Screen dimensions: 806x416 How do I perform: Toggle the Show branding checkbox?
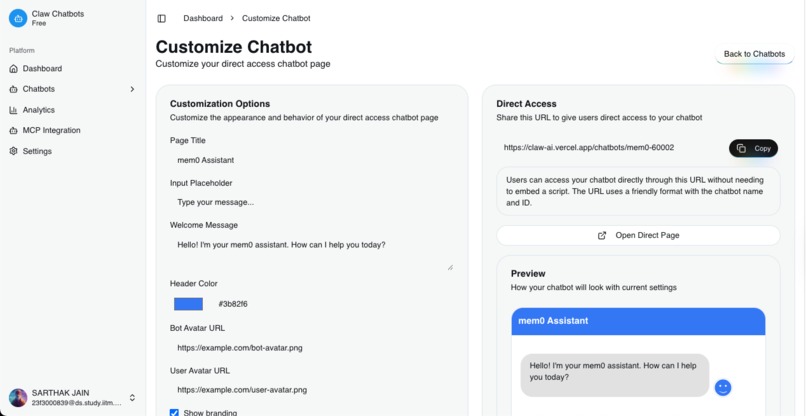(174, 412)
